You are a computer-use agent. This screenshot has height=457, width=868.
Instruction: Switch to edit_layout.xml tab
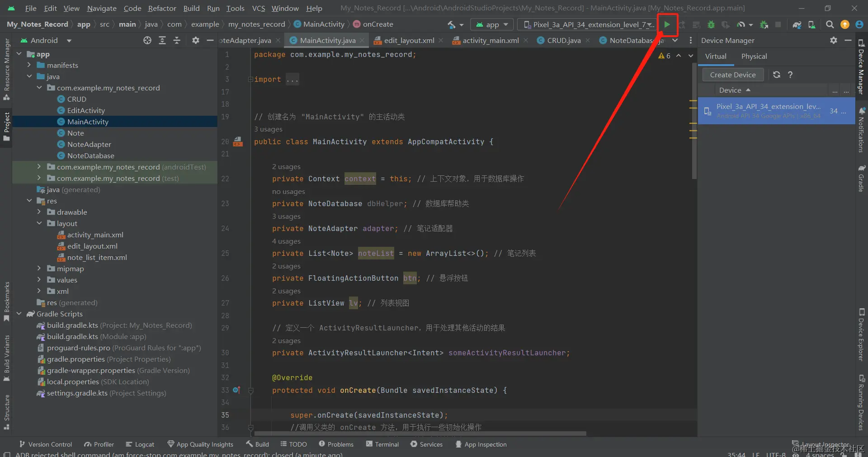[x=409, y=40]
